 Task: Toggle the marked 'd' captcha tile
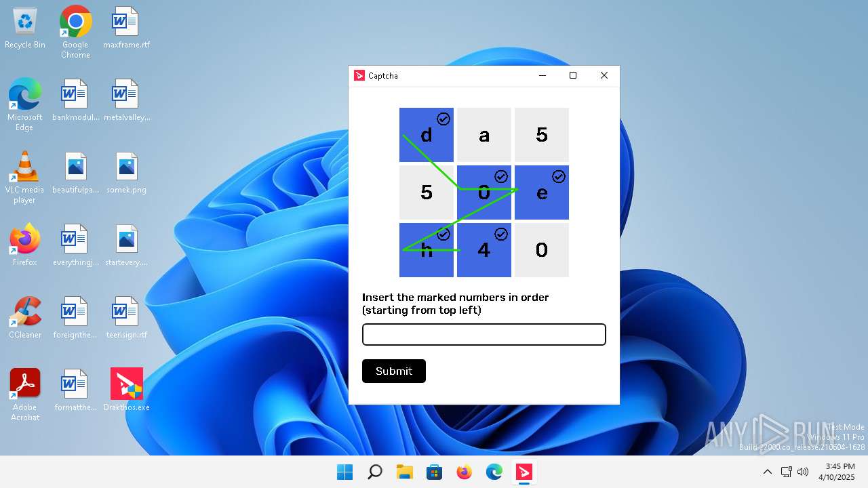tap(427, 135)
